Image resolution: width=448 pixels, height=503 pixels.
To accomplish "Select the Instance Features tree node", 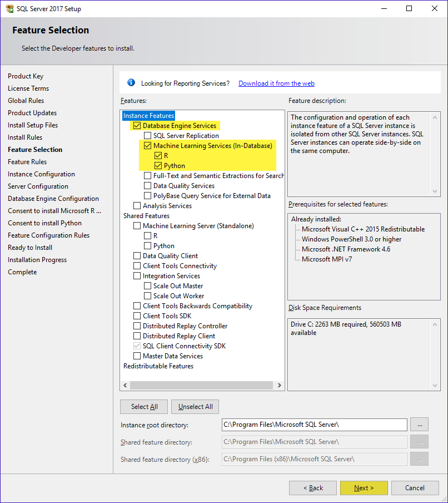I will [x=149, y=116].
